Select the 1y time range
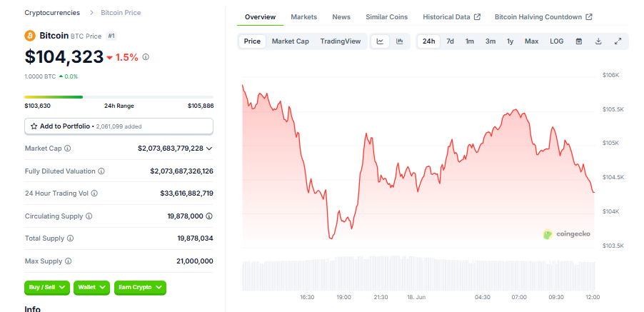The height and width of the screenshot is (312, 644). pyautogui.click(x=510, y=41)
